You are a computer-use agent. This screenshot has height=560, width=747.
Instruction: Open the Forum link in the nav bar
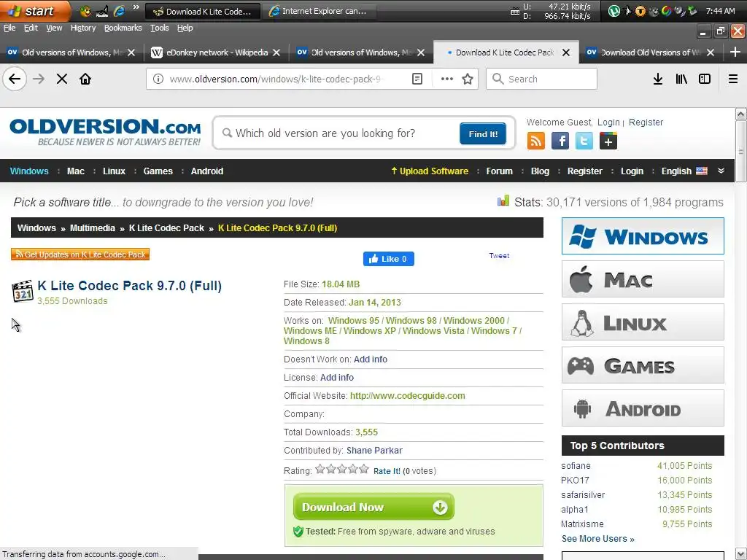tap(499, 171)
